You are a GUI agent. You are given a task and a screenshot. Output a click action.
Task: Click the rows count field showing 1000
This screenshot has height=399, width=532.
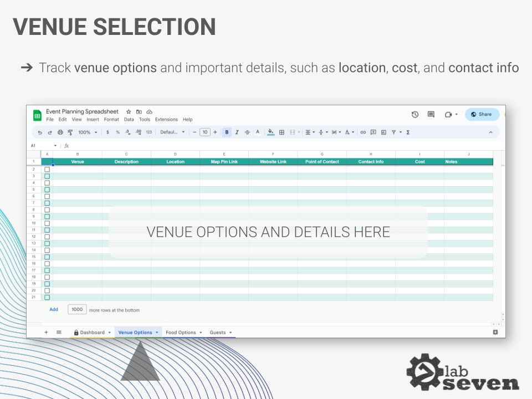point(77,309)
